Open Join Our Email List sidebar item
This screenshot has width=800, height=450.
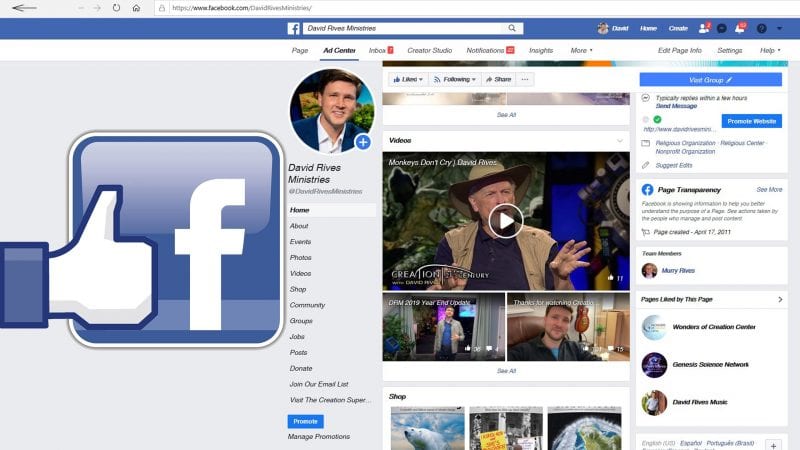coord(319,384)
